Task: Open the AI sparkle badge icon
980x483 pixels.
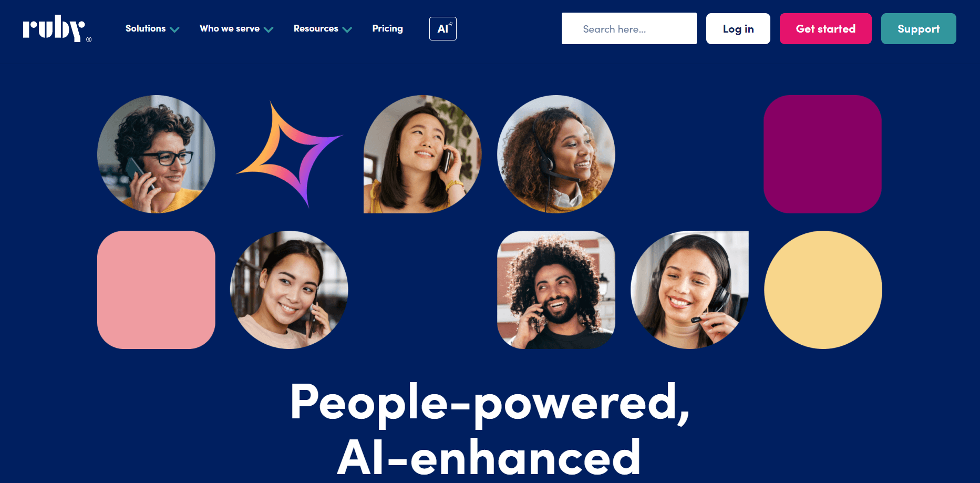Action: pos(443,28)
